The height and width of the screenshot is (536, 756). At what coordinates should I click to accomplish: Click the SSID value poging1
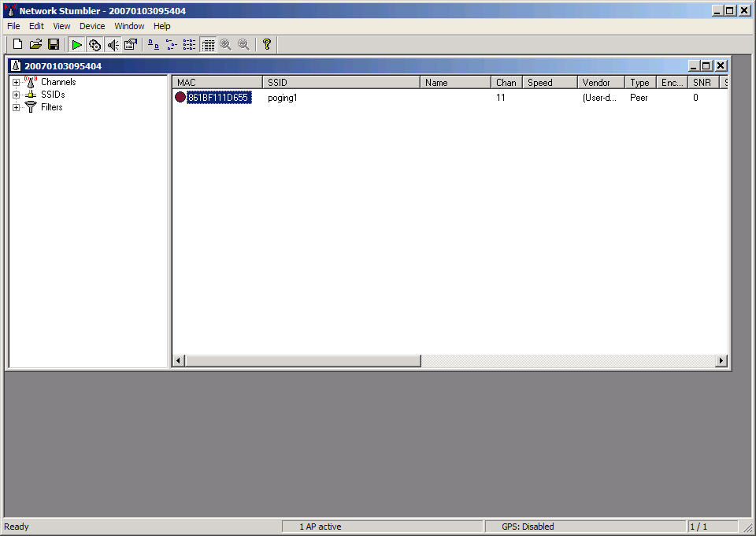pyautogui.click(x=283, y=98)
